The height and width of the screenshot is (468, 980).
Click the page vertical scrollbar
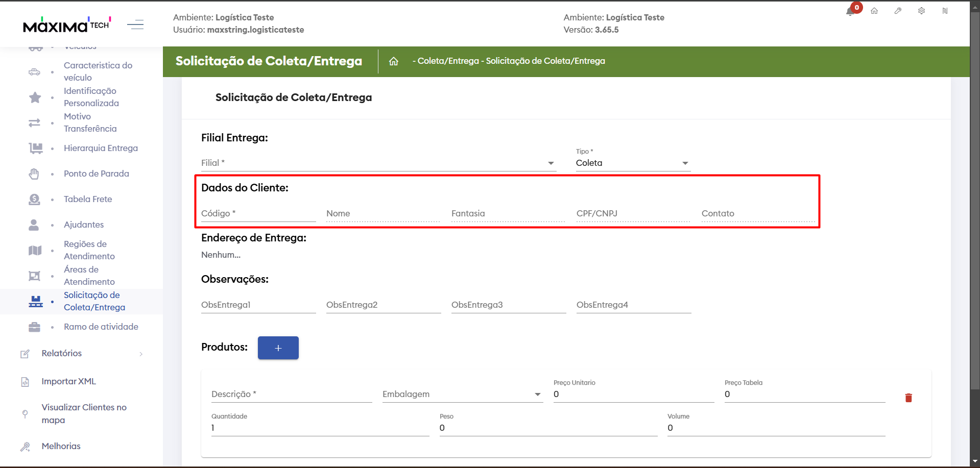[975, 204]
